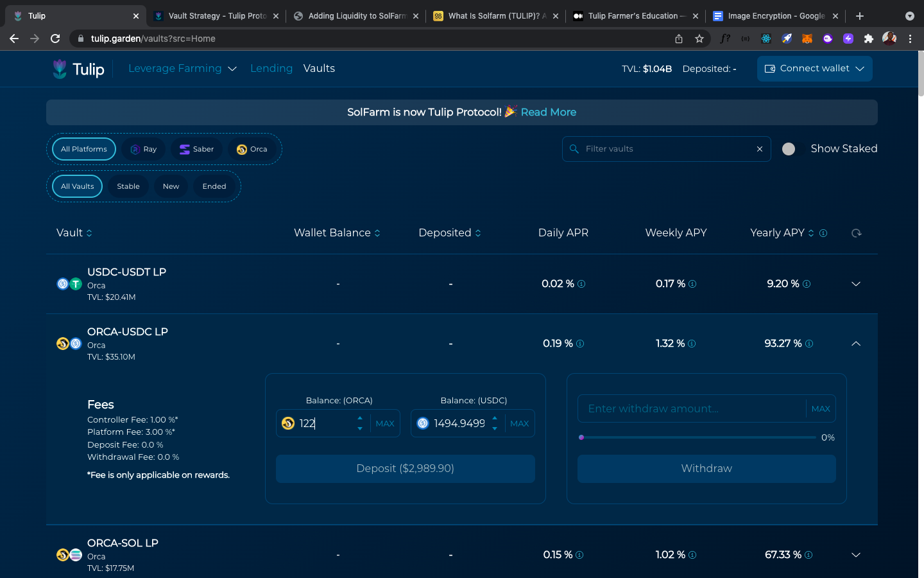Open the Leverage Farming dropdown menu
The height and width of the screenshot is (578, 924).
pos(182,69)
